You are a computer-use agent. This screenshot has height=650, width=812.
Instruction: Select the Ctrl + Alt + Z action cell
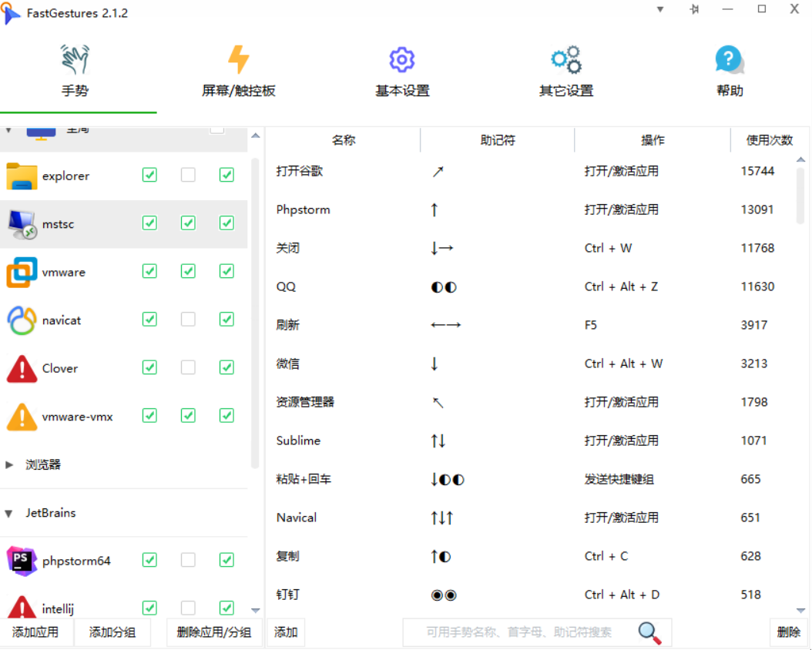point(621,286)
